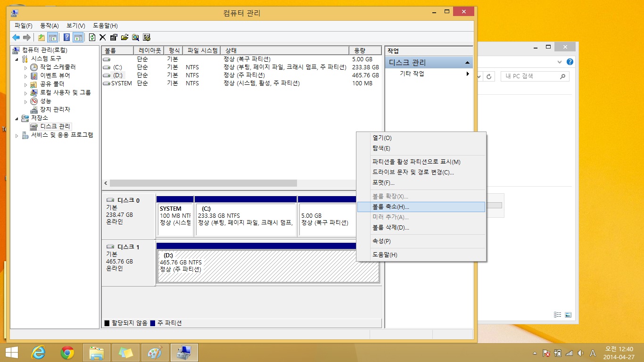Viewport: 644px width, 362px height.
Task: Sort by the 볼륨 column header
Action: [x=117, y=50]
